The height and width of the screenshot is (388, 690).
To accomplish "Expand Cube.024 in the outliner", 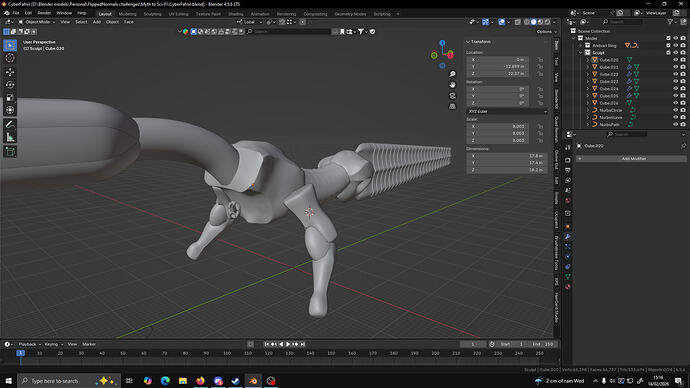I will [x=587, y=88].
